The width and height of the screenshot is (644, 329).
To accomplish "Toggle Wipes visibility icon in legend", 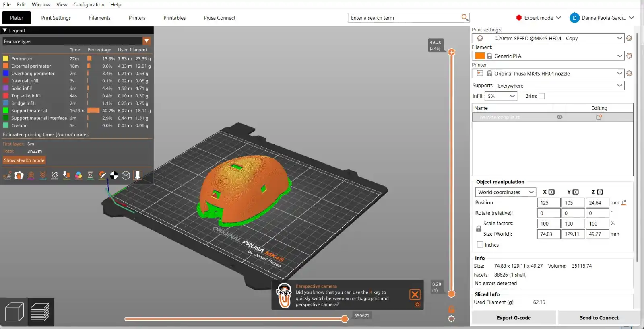I will 19,175.
